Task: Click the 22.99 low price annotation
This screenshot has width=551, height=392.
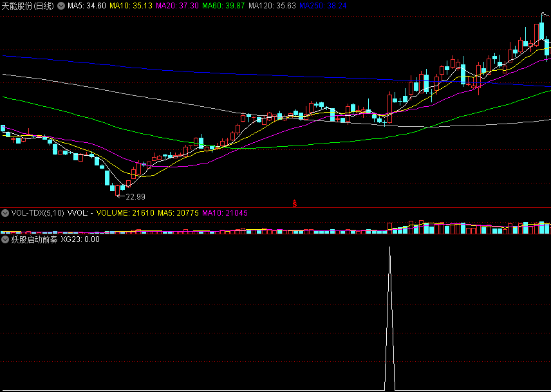Action: pyautogui.click(x=135, y=197)
